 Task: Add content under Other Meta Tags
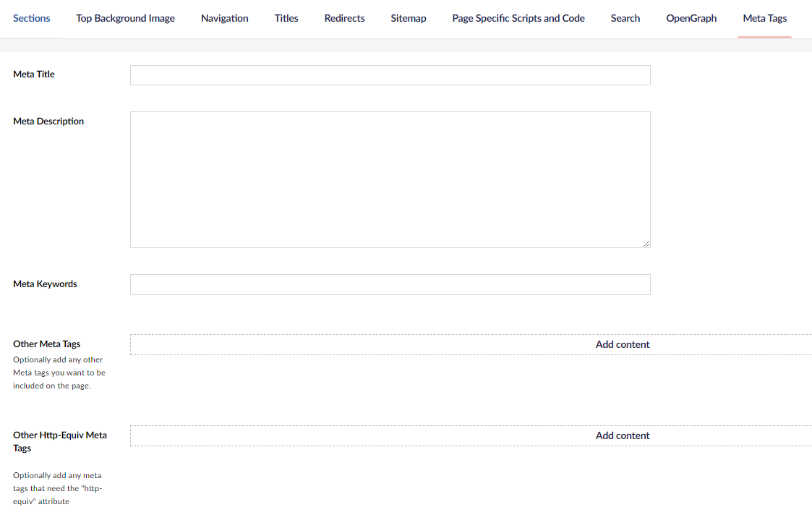[x=622, y=344]
